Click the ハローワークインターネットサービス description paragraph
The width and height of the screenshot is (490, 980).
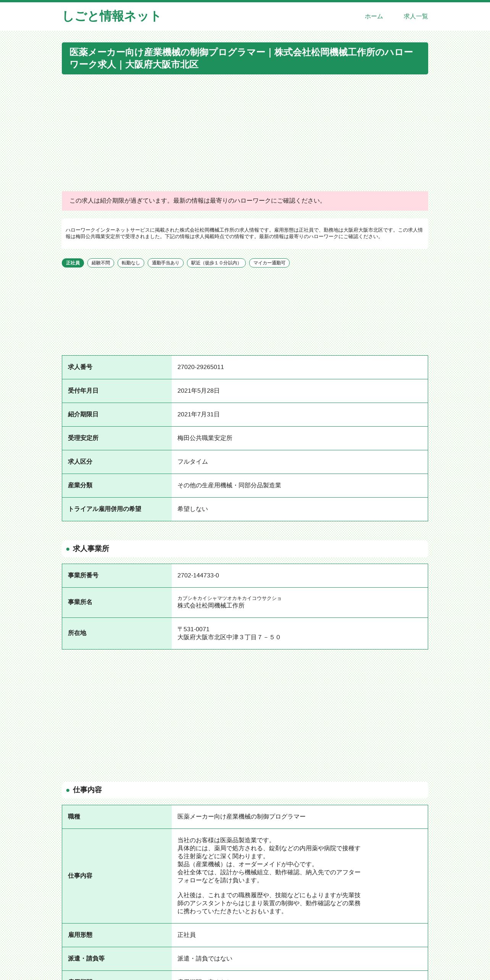[x=245, y=233]
